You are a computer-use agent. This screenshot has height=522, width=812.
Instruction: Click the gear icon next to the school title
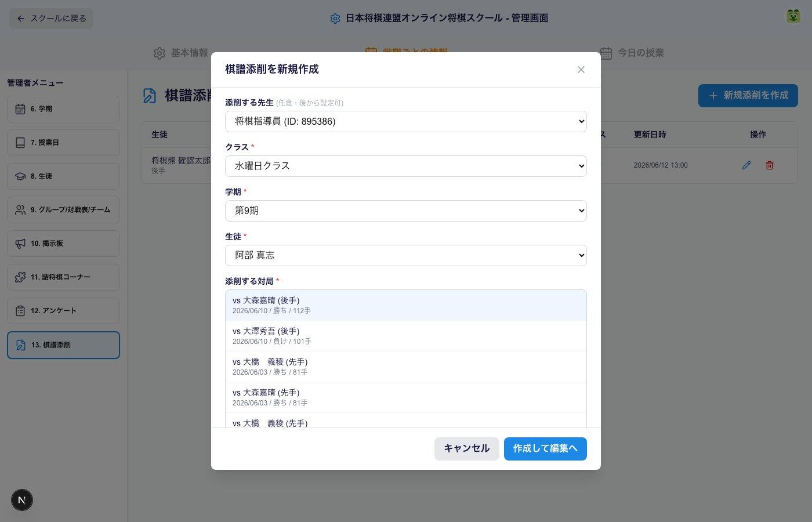pyautogui.click(x=335, y=19)
